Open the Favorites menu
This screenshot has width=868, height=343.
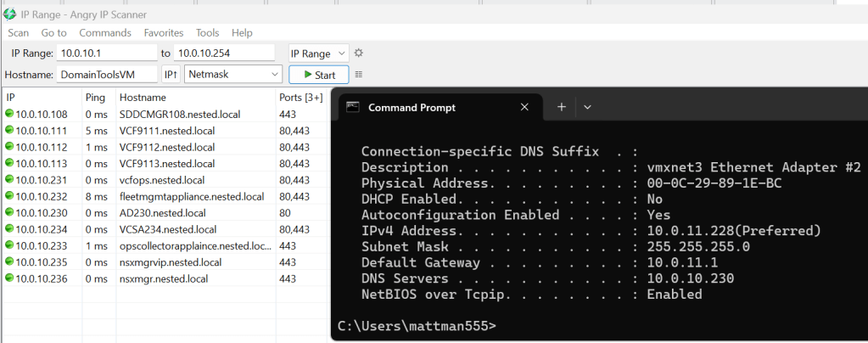(163, 33)
